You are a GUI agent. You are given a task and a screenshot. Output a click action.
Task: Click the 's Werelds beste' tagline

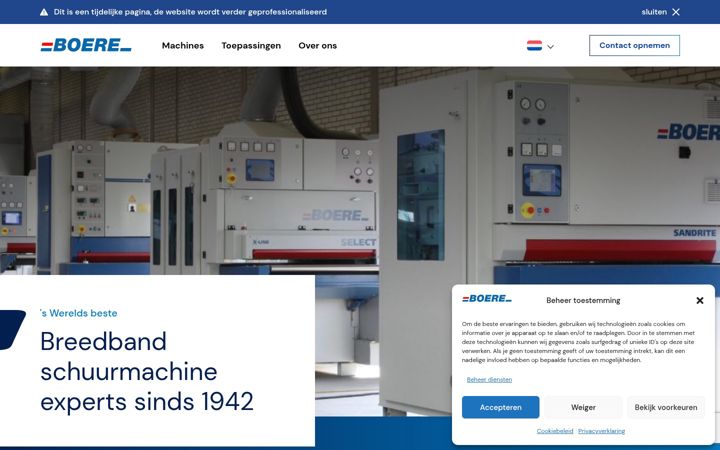pos(79,313)
